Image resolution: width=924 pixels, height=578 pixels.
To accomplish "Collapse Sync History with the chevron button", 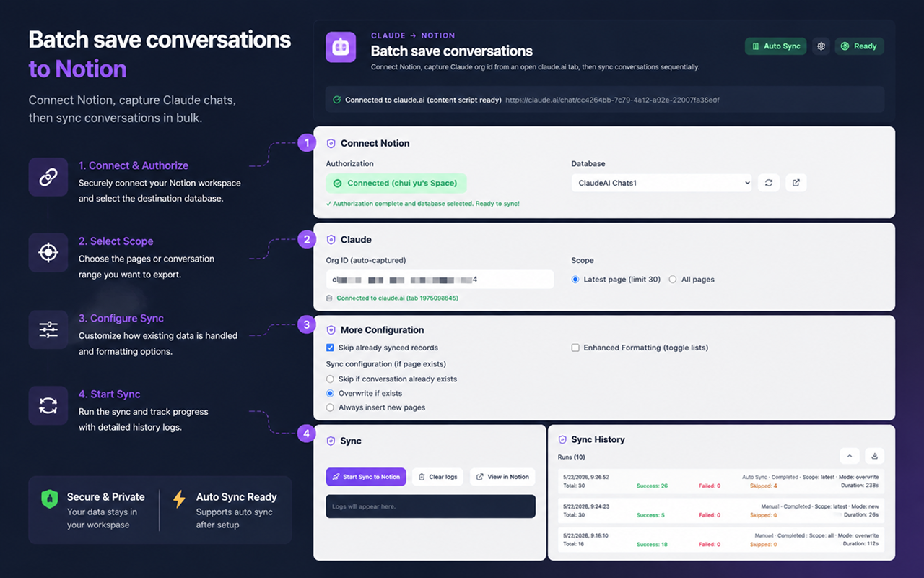I will click(850, 456).
